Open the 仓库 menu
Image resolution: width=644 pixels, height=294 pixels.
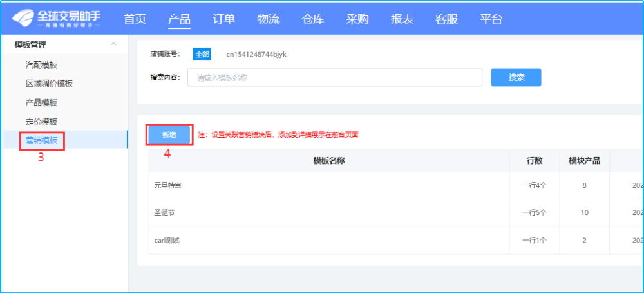313,19
